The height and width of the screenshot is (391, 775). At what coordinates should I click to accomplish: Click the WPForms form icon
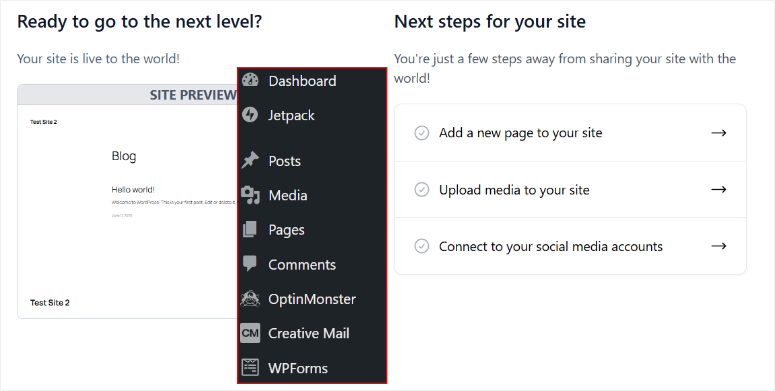point(250,367)
